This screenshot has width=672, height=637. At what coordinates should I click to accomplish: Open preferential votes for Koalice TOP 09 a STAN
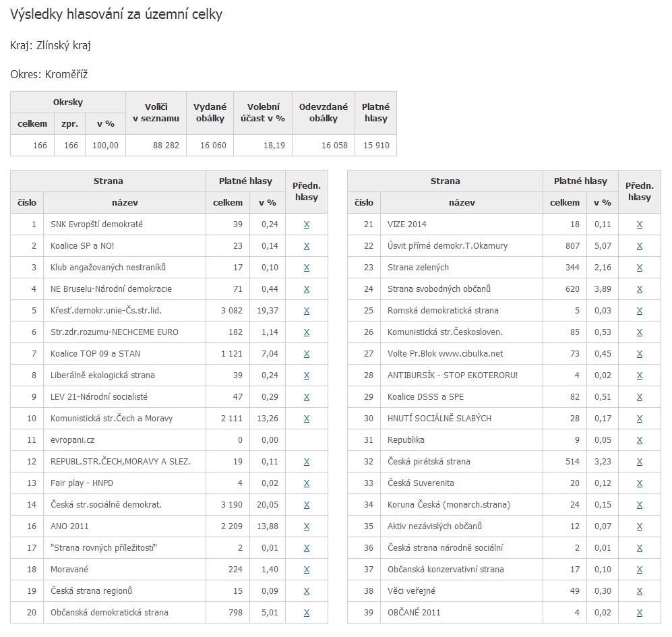tap(306, 354)
